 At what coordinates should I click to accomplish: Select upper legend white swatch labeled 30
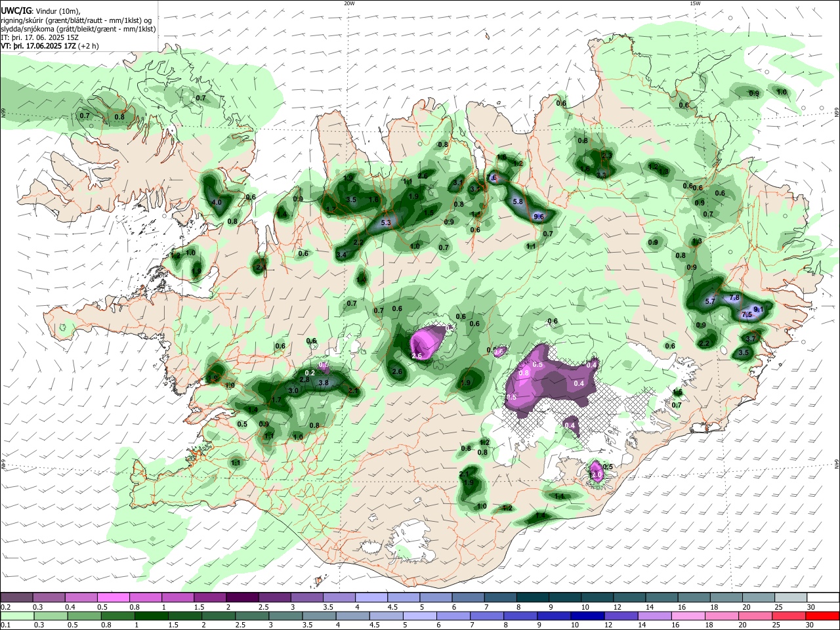pyautogui.click(x=824, y=598)
